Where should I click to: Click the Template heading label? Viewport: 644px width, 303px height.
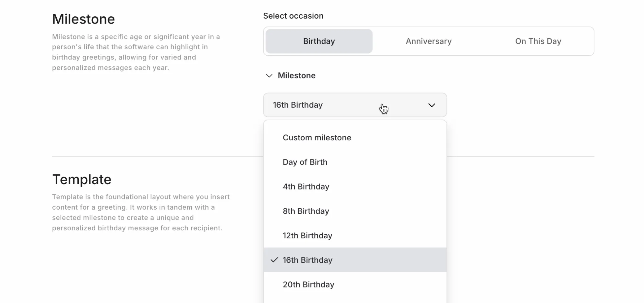tap(82, 179)
